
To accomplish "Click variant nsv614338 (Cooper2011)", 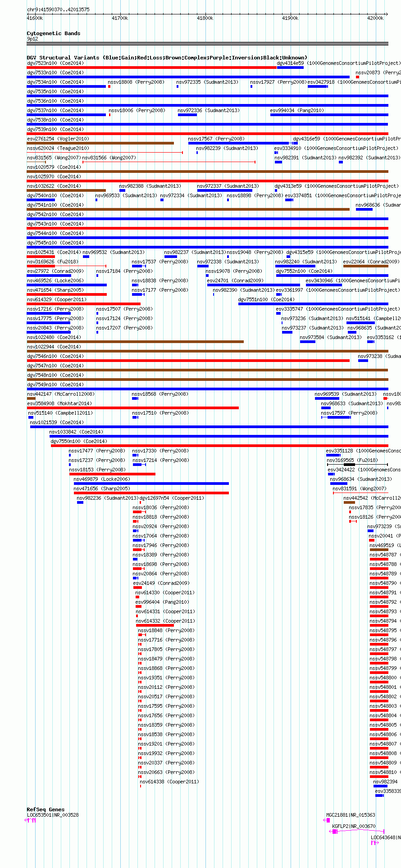I will click(169, 782).
